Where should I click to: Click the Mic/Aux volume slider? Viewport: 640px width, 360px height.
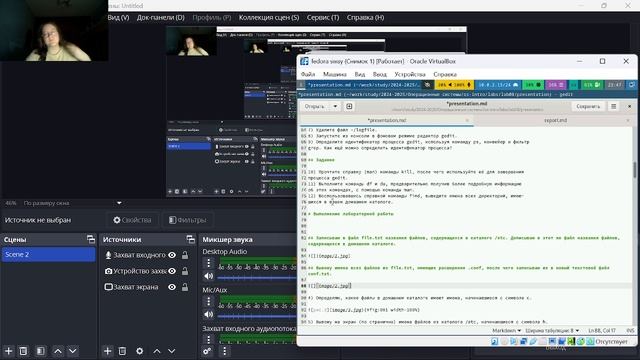click(257, 316)
